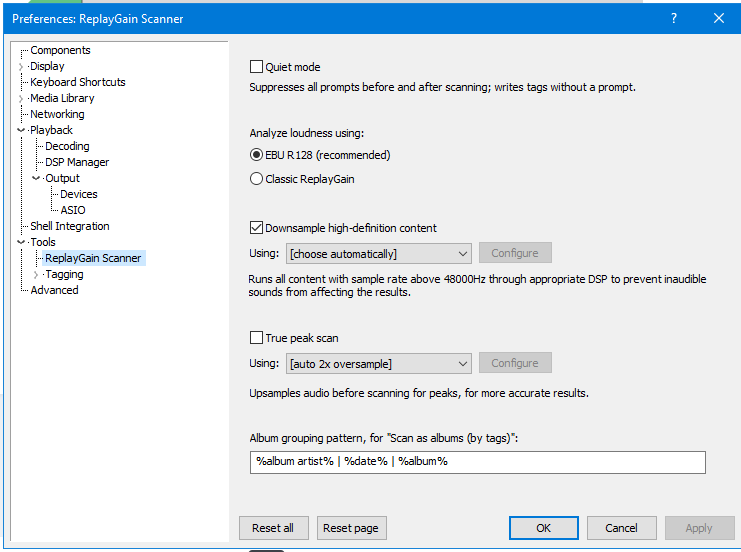Select Display in the preferences tree

point(47,66)
